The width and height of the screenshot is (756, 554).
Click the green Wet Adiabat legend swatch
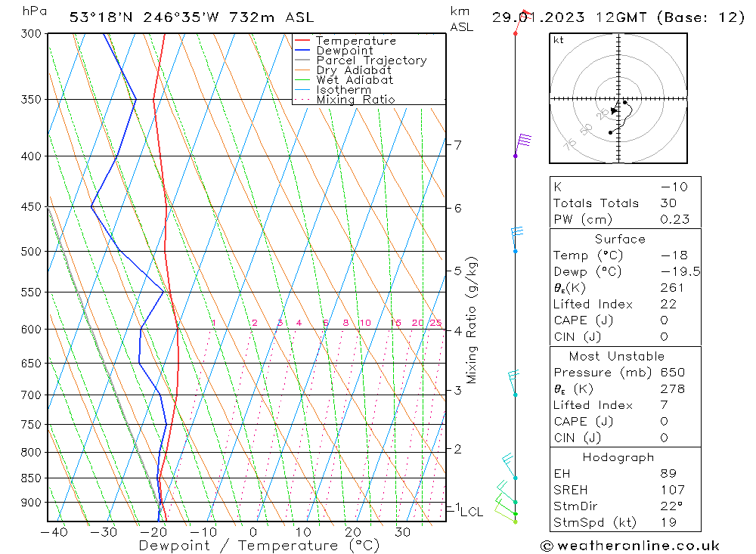click(x=302, y=79)
